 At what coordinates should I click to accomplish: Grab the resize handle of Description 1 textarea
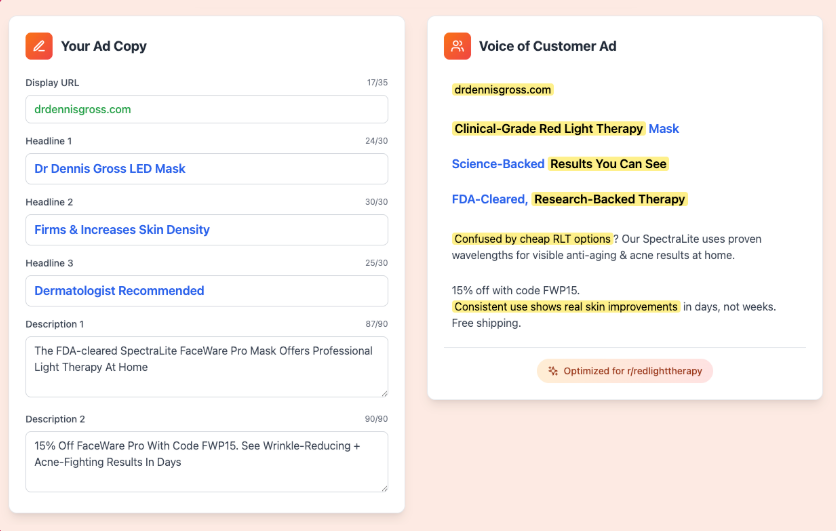pyautogui.click(x=384, y=393)
